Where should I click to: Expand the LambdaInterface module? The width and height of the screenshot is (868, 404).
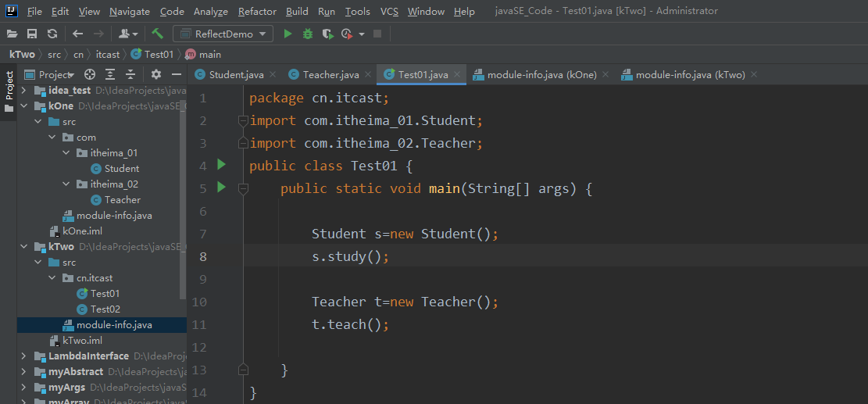tap(23, 356)
